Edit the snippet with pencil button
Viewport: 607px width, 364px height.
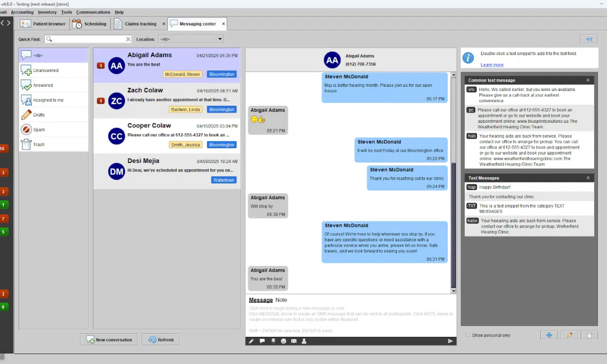[x=570, y=335]
